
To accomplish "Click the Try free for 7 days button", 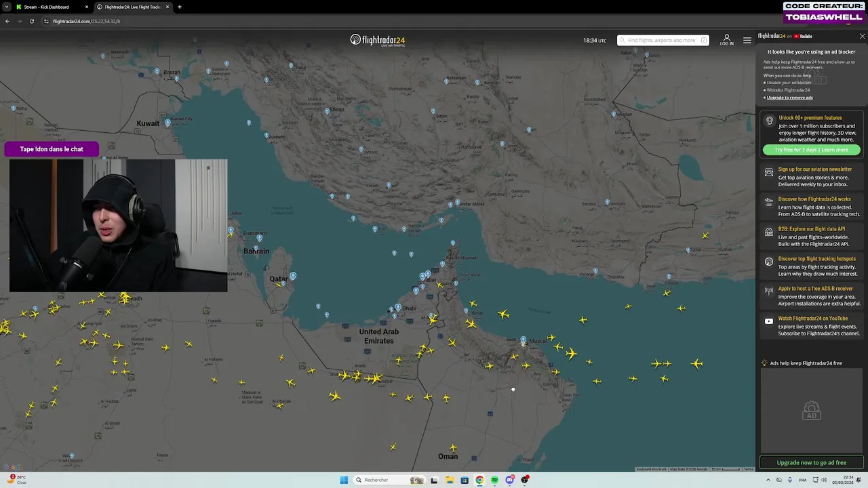I will [x=811, y=150].
